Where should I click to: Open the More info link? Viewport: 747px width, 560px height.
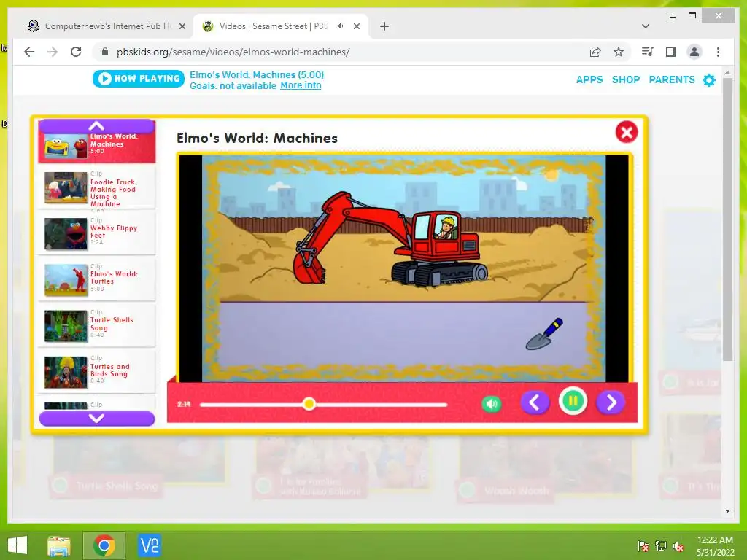[301, 85]
